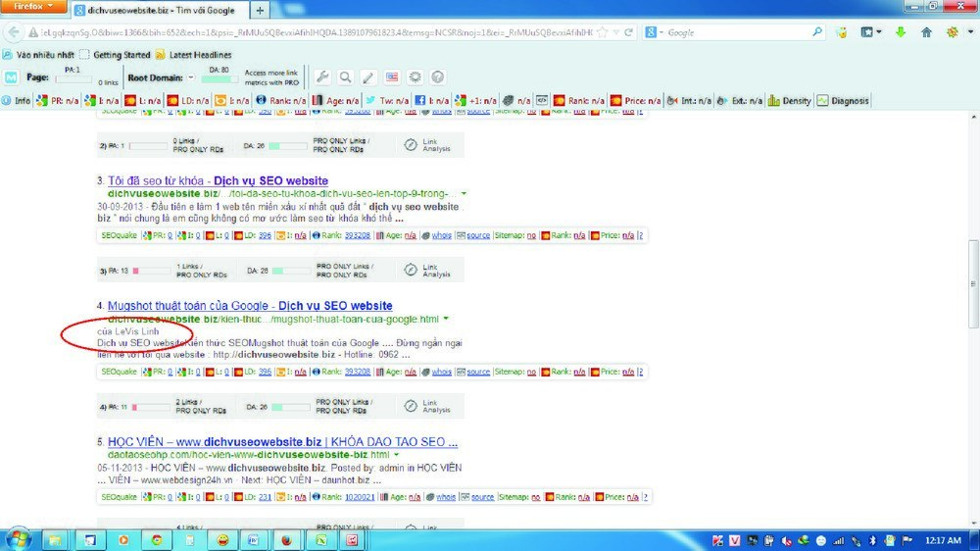980x551 pixels.
Task: Open the media player taskbar icon
Action: (123, 540)
